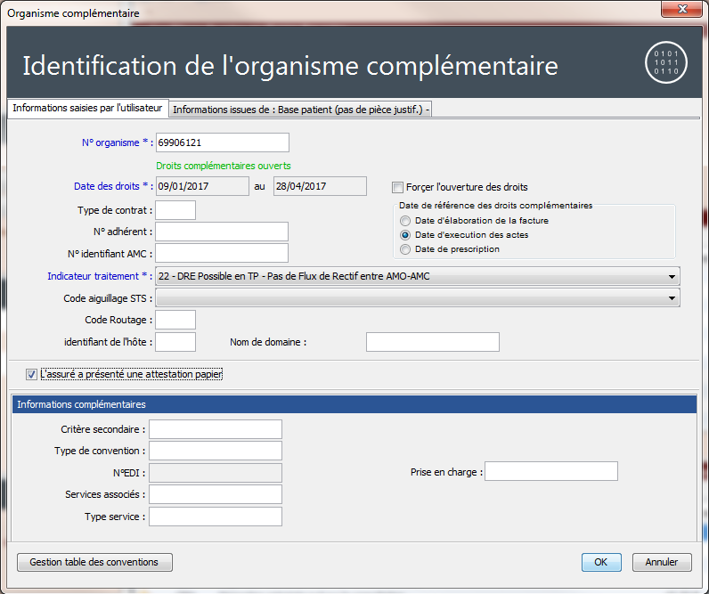
Task: Focus the Prise en charge field
Action: coord(551,472)
